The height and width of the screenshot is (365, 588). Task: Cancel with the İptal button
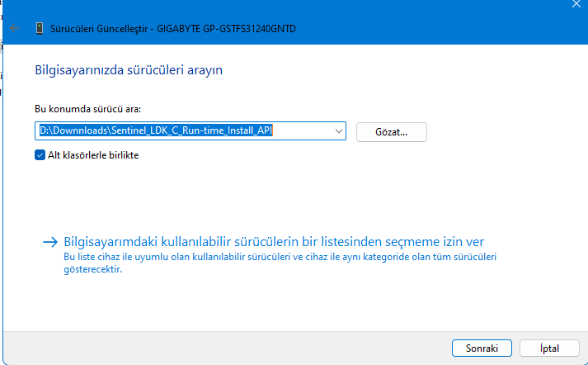click(548, 347)
